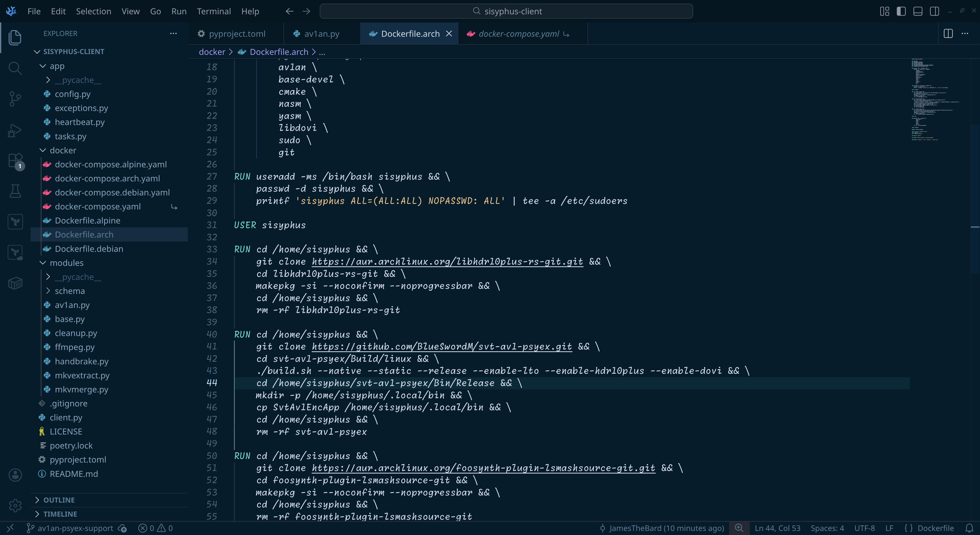This screenshot has height=535, width=980.
Task: Switch to the pyproject.toml tab
Action: 237,34
